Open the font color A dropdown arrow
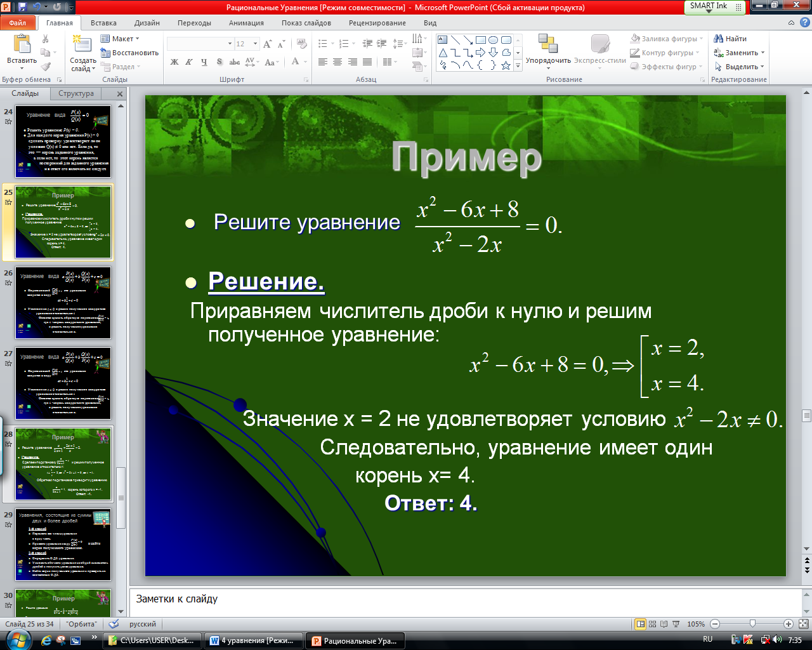This screenshot has width=812, height=650. (306, 62)
